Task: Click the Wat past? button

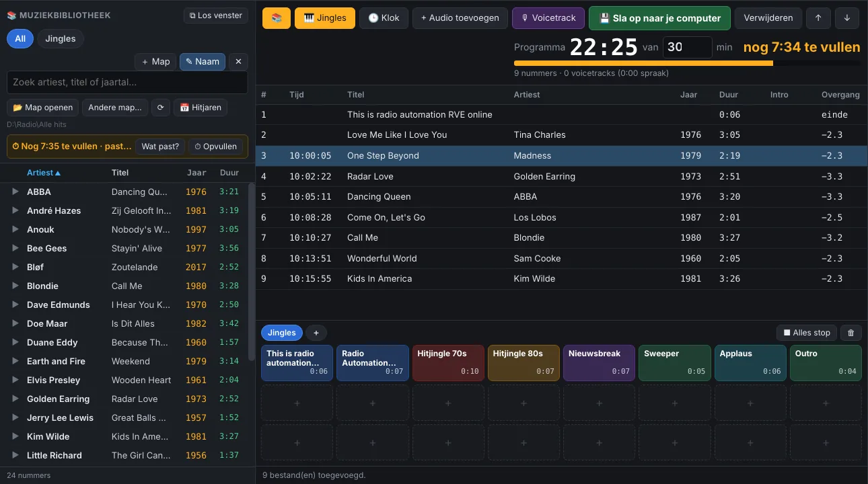Action: click(x=160, y=147)
